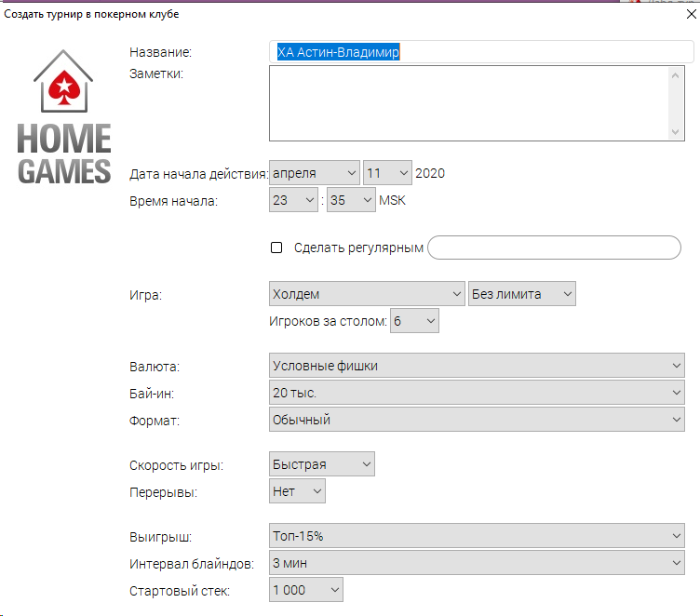Click the Название label
The width and height of the screenshot is (700, 616).
(x=160, y=52)
